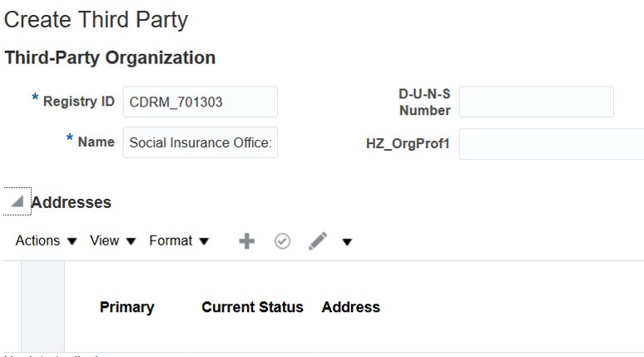Click the circled checkmark toolbar icon
644x357 pixels.
point(282,240)
